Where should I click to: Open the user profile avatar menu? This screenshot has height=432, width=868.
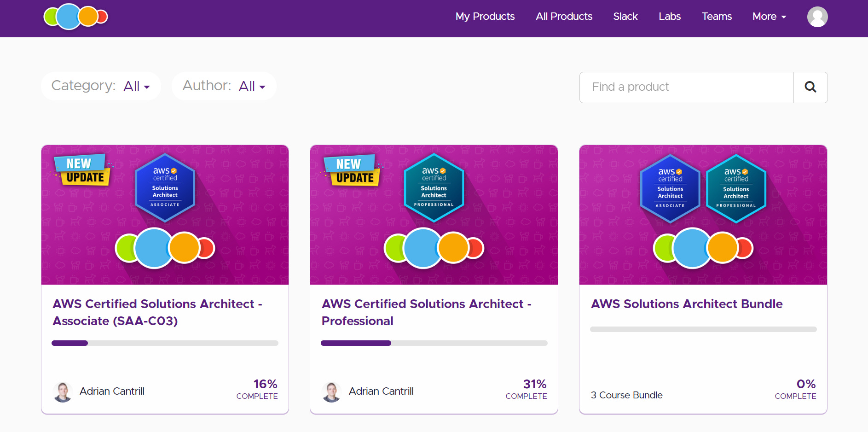pos(817,17)
